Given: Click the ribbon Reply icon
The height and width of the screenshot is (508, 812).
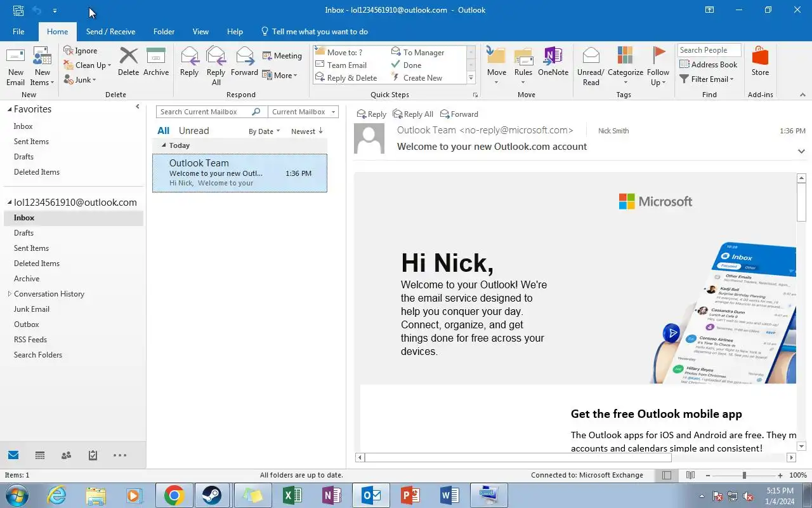Looking at the screenshot, I should coord(189,62).
